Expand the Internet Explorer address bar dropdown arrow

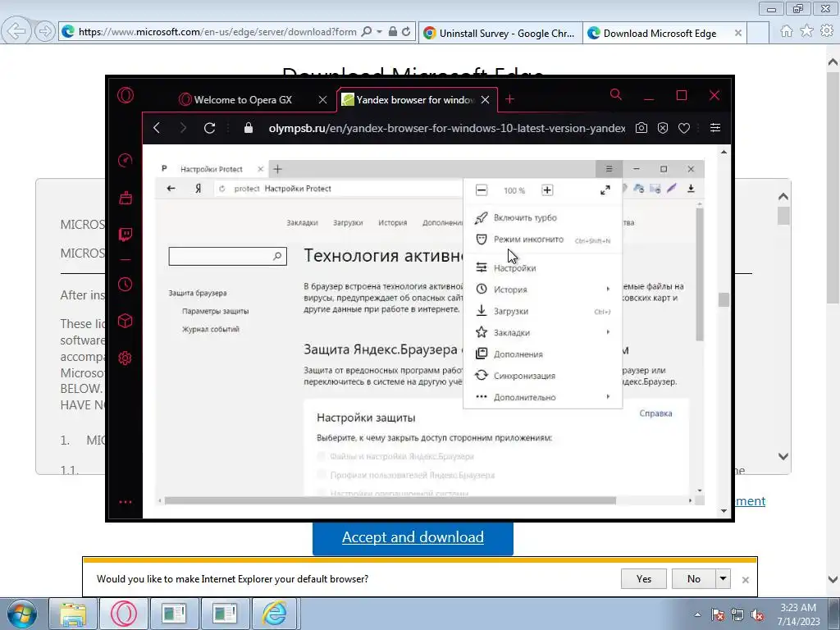(379, 32)
